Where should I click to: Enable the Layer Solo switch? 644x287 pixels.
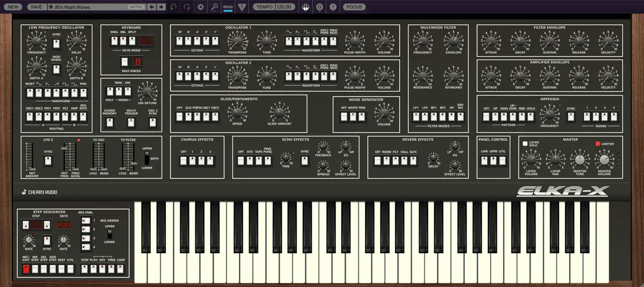point(525,144)
